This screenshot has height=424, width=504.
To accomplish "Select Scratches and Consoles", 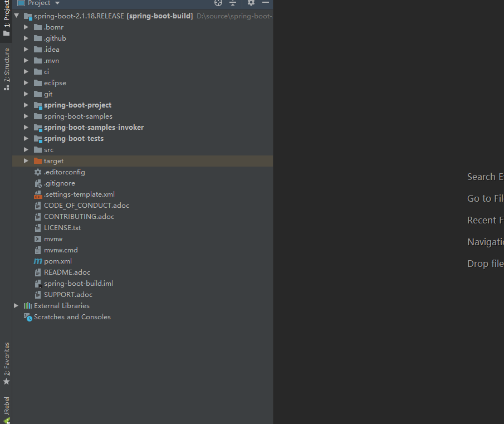I will click(x=72, y=317).
